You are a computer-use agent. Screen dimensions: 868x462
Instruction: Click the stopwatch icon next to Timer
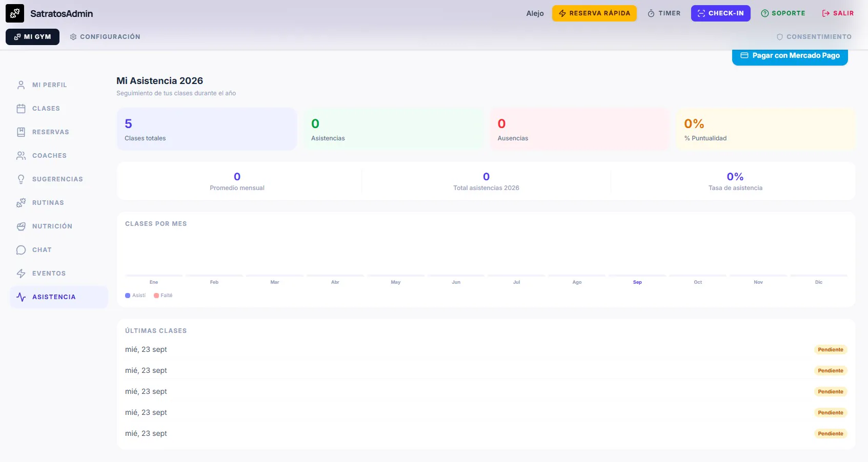(651, 13)
